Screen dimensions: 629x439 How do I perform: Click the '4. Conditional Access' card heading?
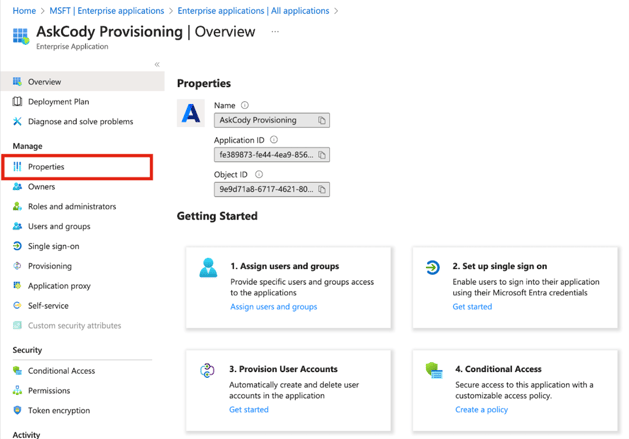(498, 369)
